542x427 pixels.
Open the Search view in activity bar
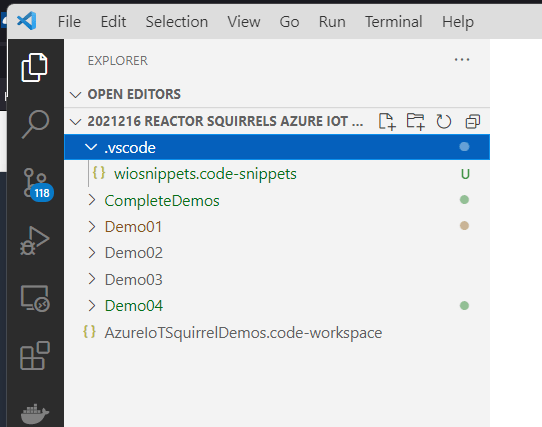35,124
